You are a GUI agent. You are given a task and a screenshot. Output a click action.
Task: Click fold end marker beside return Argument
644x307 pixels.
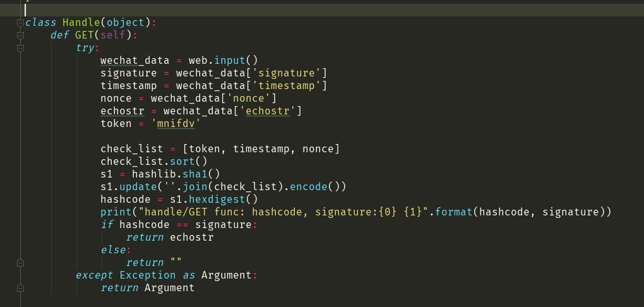coord(20,288)
